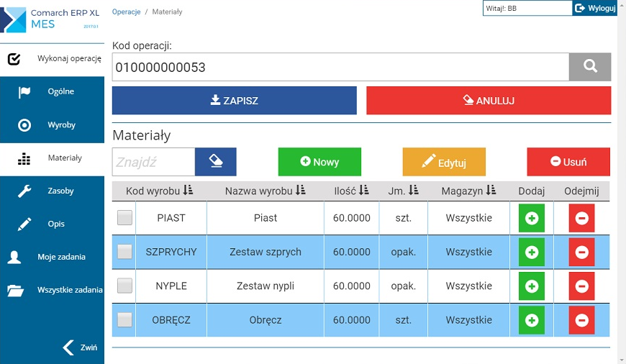
Task: Open the Opis section
Action: 52,224
